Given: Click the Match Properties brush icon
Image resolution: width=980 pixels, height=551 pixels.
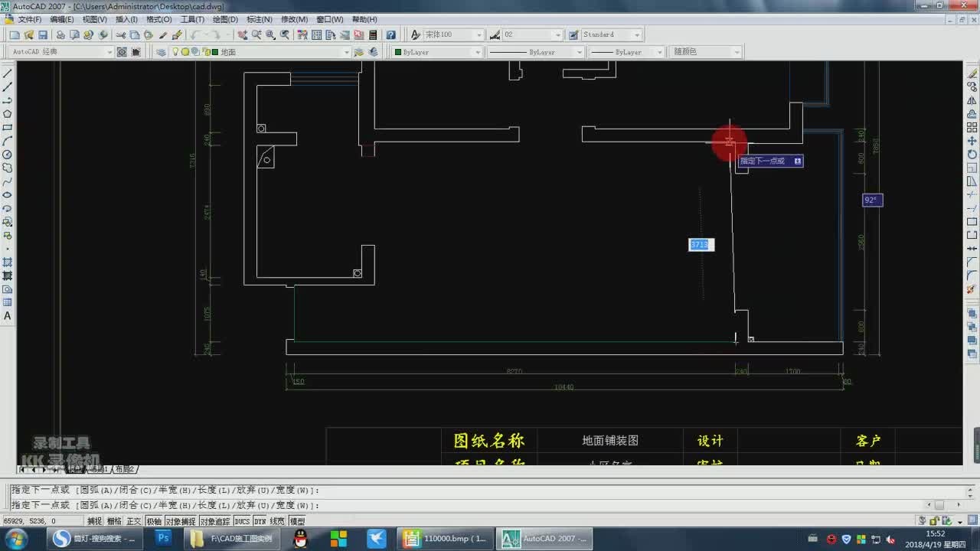Looking at the screenshot, I should tap(177, 35).
